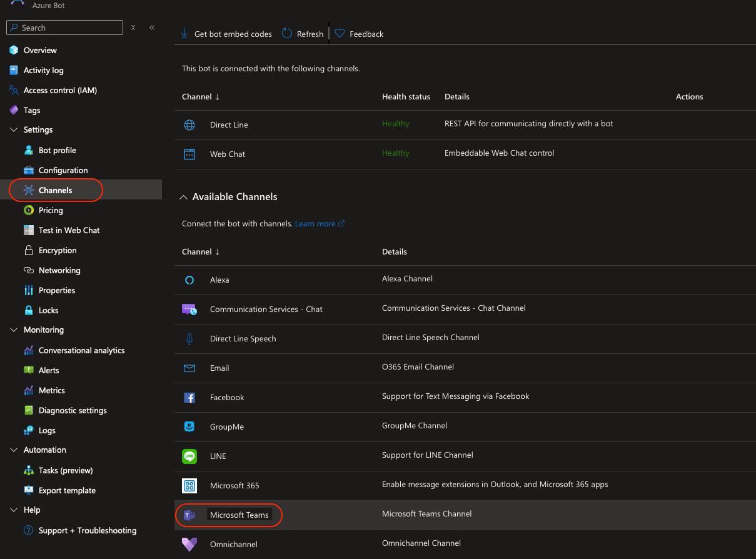Click the Health status column header
756x559 pixels.
406,97
